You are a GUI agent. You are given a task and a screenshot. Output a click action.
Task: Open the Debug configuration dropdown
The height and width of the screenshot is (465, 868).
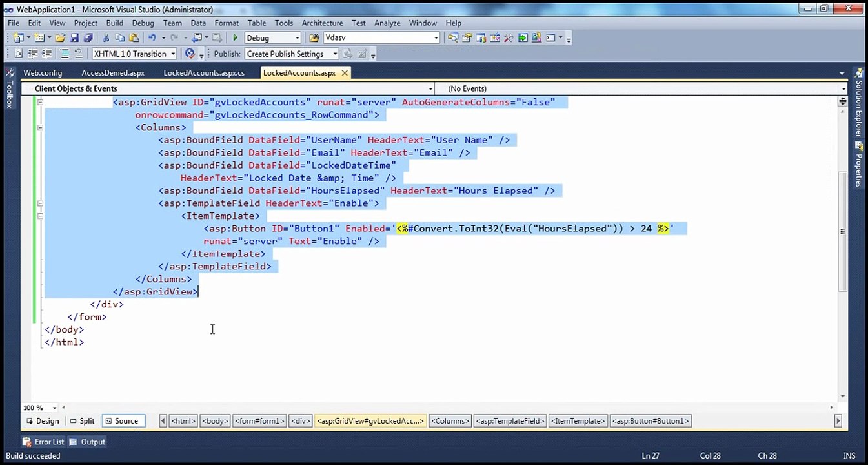click(297, 38)
